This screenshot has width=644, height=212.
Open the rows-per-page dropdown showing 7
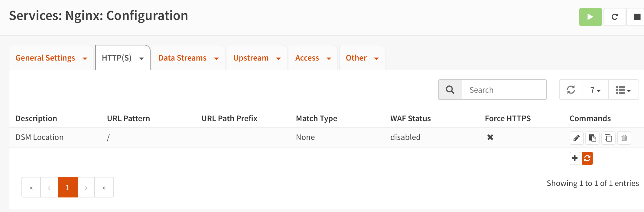click(595, 90)
